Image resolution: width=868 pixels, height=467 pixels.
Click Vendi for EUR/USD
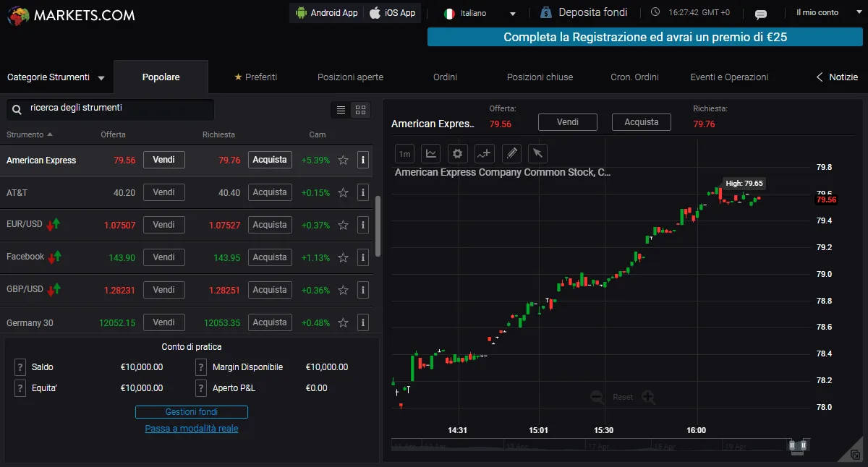[164, 225]
